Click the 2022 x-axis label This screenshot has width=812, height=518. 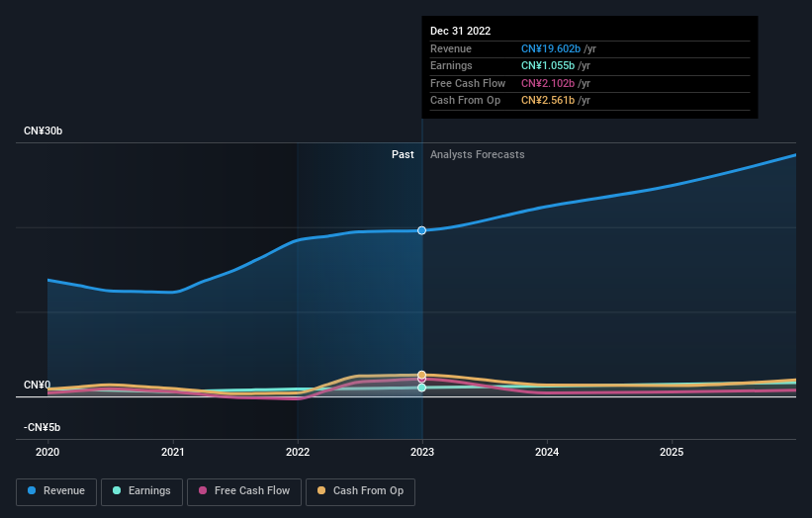(298, 453)
